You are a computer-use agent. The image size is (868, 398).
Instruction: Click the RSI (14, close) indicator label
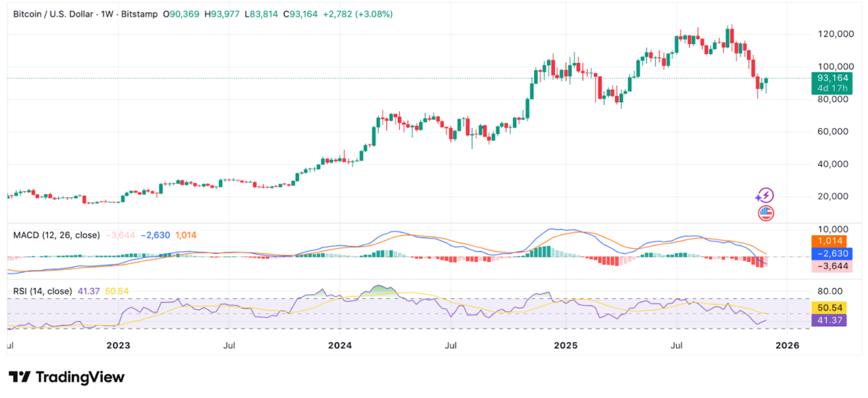(43, 291)
